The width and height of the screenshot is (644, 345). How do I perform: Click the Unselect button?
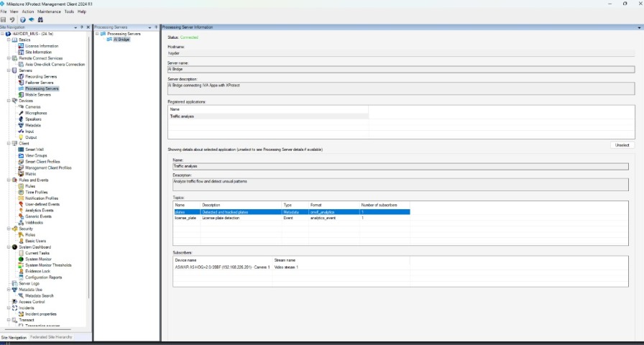(622, 144)
